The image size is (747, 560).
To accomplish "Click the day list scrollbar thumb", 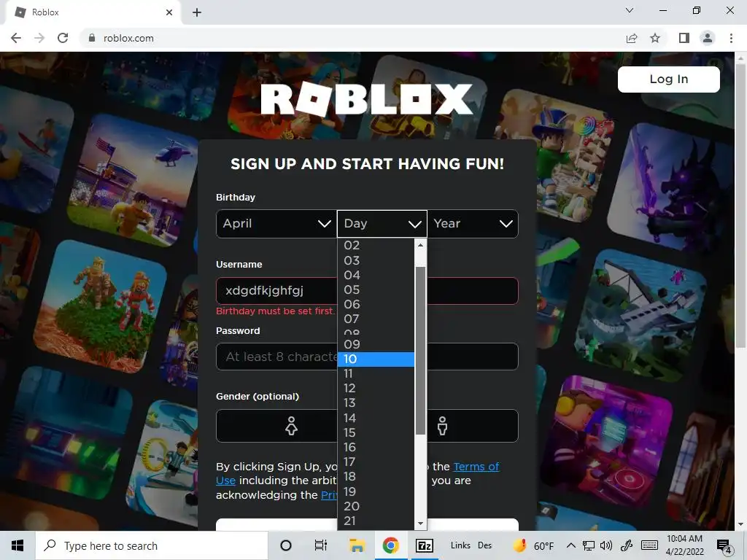I will click(x=420, y=351).
